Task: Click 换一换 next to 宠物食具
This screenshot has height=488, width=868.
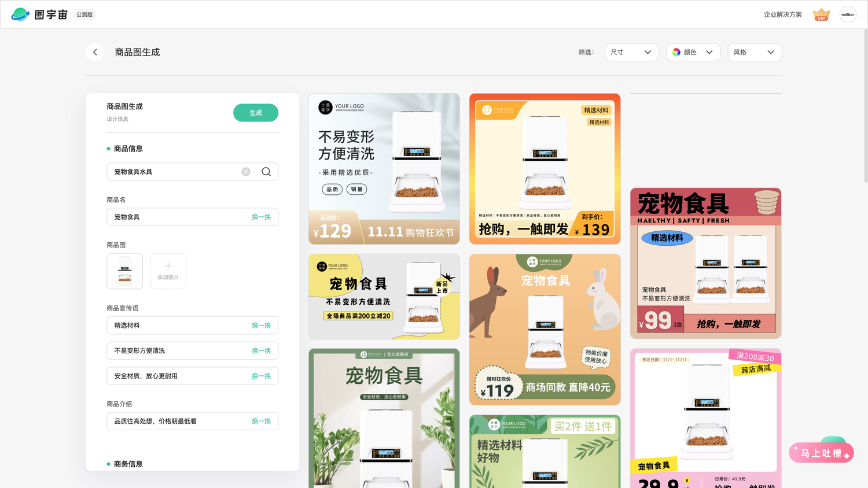Action: 261,217
